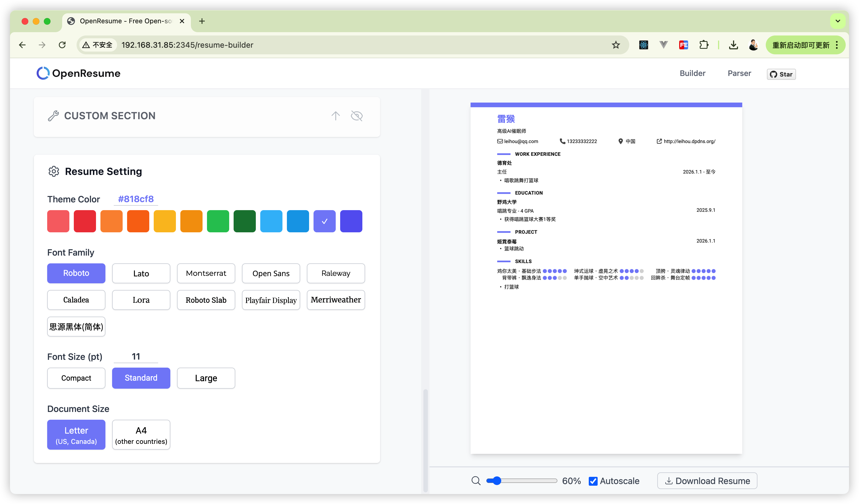Click the GitHub Star button
The width and height of the screenshot is (859, 504).
pyautogui.click(x=781, y=74)
